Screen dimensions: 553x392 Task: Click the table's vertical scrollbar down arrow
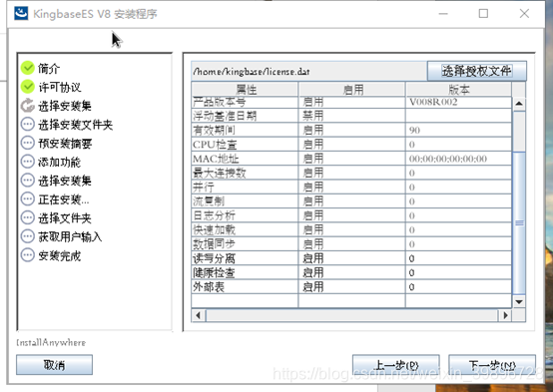click(519, 302)
